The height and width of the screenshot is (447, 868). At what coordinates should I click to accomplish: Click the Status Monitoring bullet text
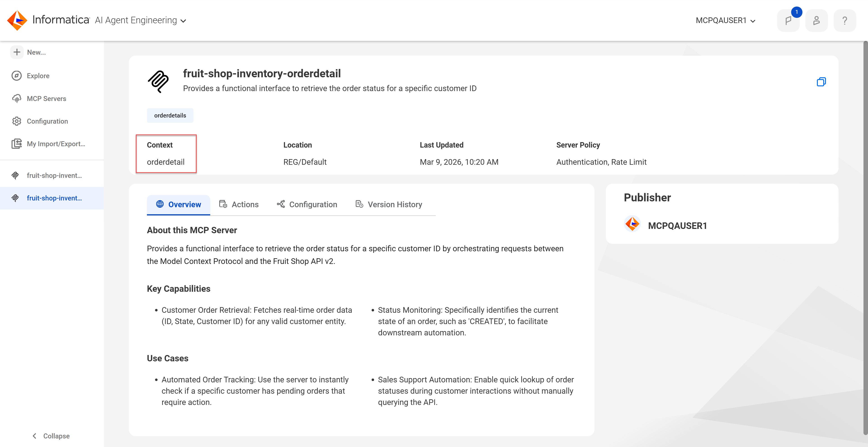point(468,321)
